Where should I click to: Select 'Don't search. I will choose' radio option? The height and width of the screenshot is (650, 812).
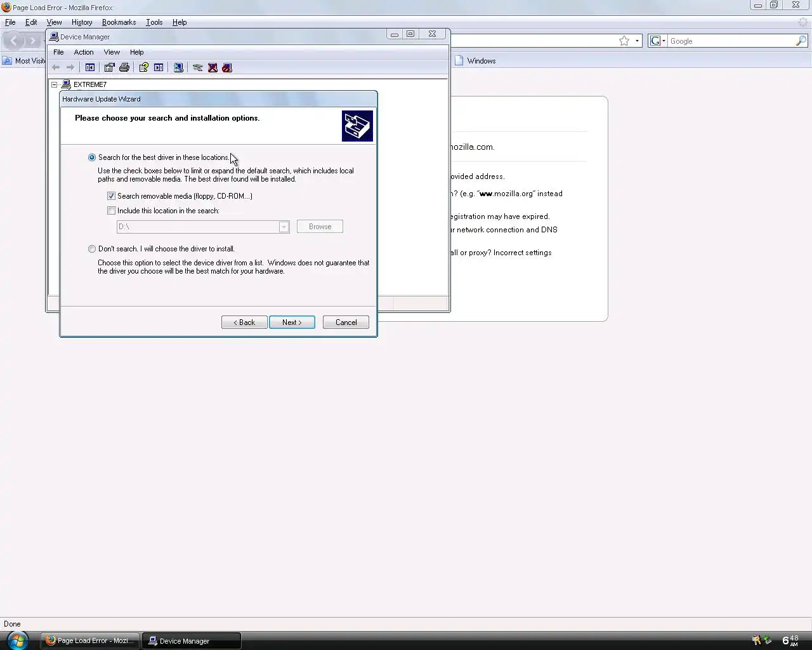(x=92, y=249)
